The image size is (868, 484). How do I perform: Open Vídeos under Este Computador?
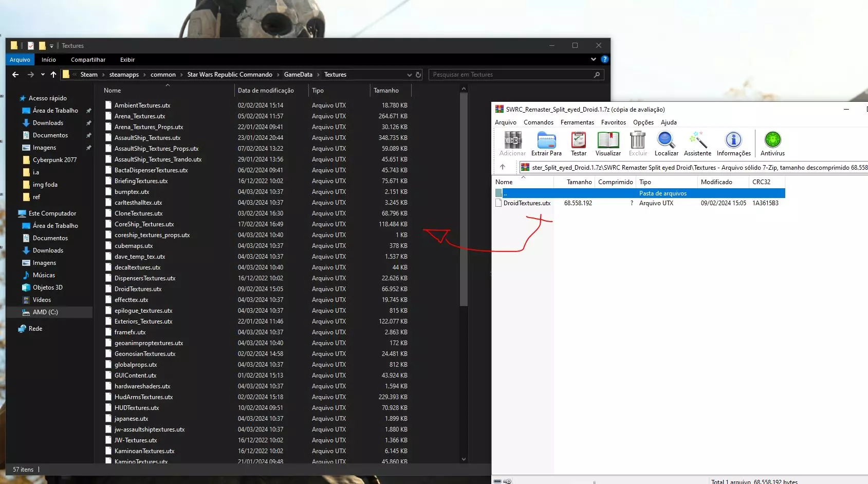coord(42,300)
